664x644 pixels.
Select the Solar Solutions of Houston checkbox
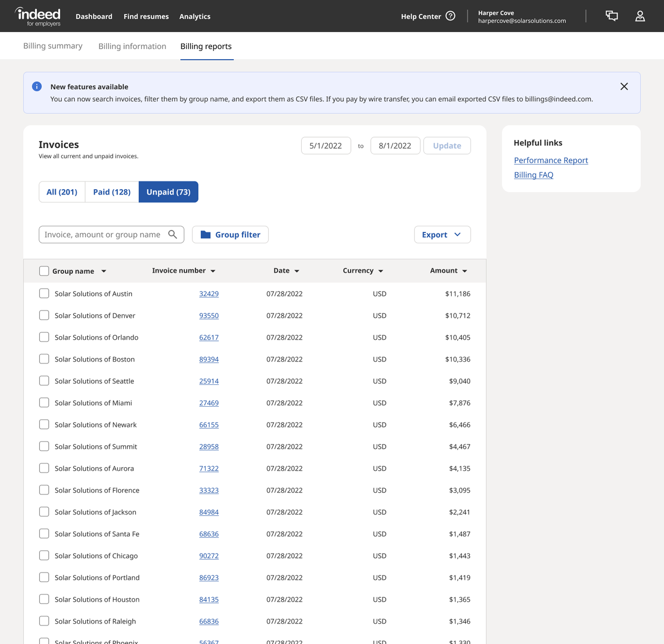(44, 599)
